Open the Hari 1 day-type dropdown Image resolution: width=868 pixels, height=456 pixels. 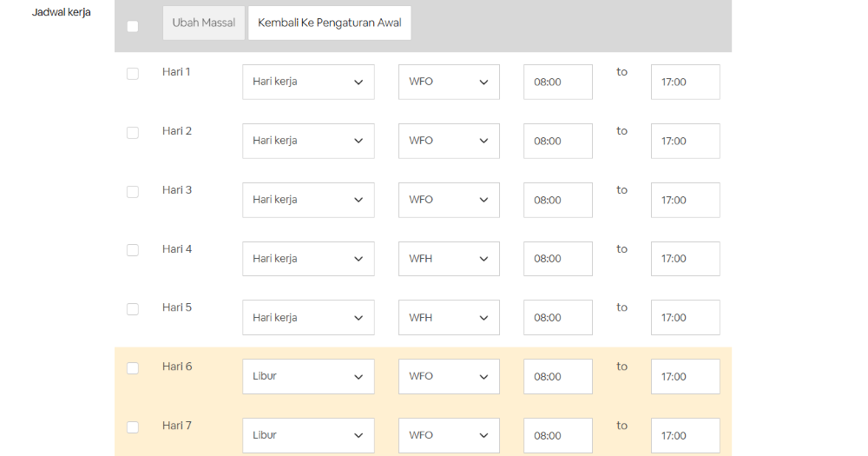[x=308, y=82]
